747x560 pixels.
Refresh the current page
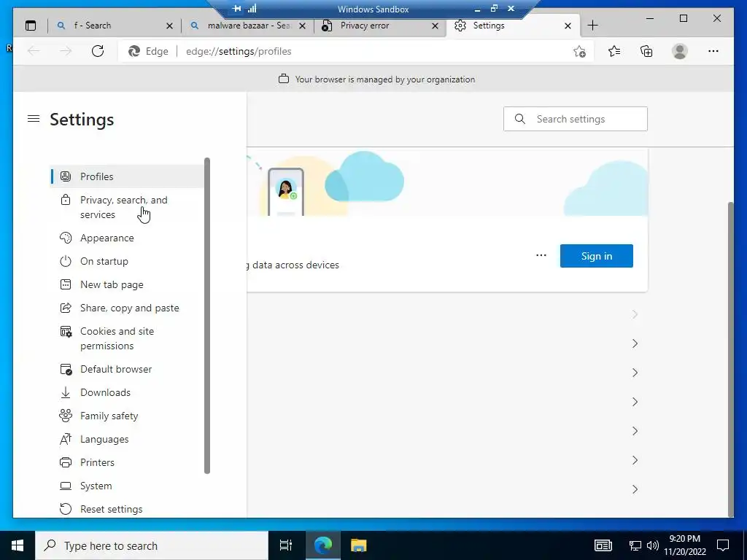(98, 51)
